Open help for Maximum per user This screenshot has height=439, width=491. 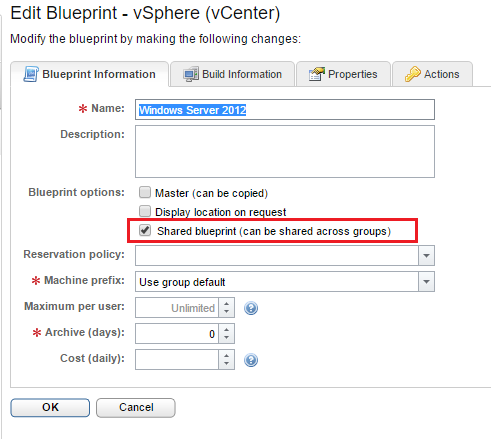(x=251, y=308)
